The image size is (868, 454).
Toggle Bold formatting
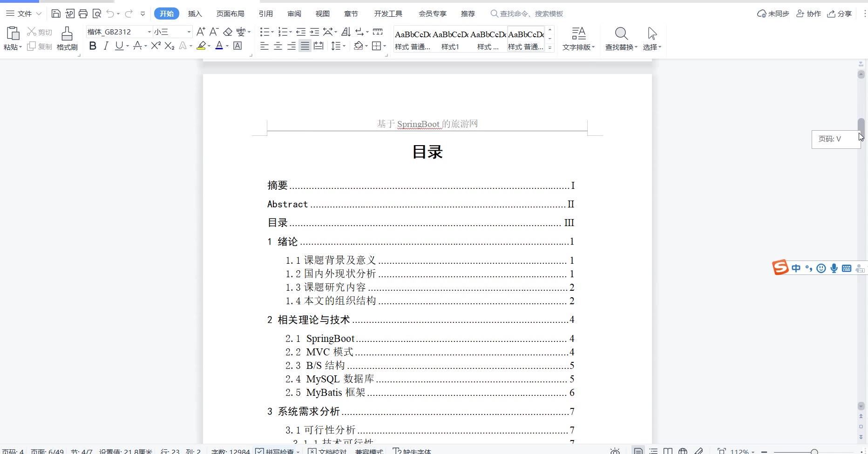click(93, 46)
